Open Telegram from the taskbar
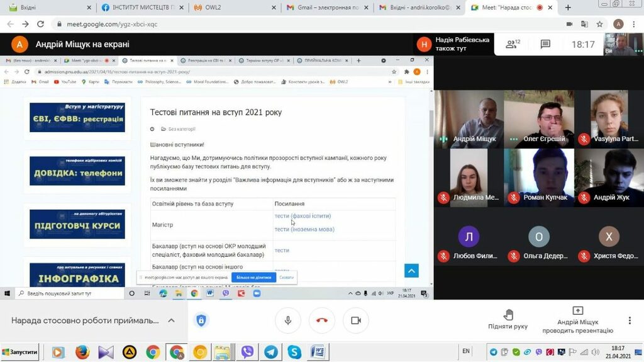The image size is (644, 362). (x=271, y=352)
